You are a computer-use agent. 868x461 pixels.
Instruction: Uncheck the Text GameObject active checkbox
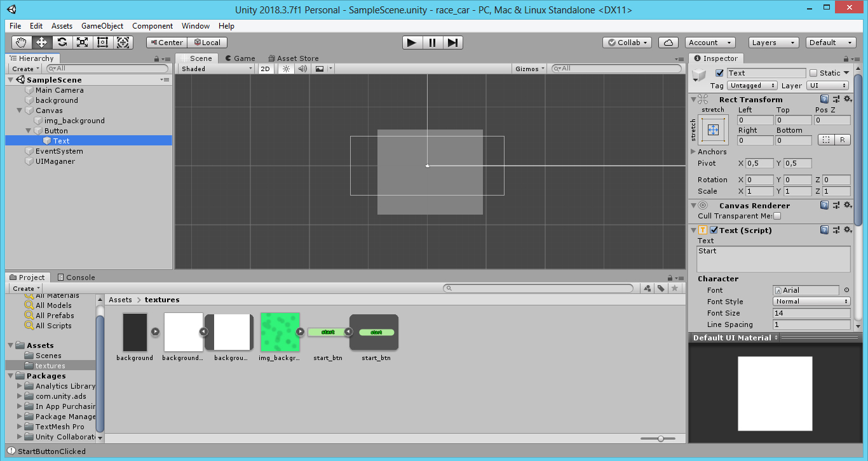point(719,73)
